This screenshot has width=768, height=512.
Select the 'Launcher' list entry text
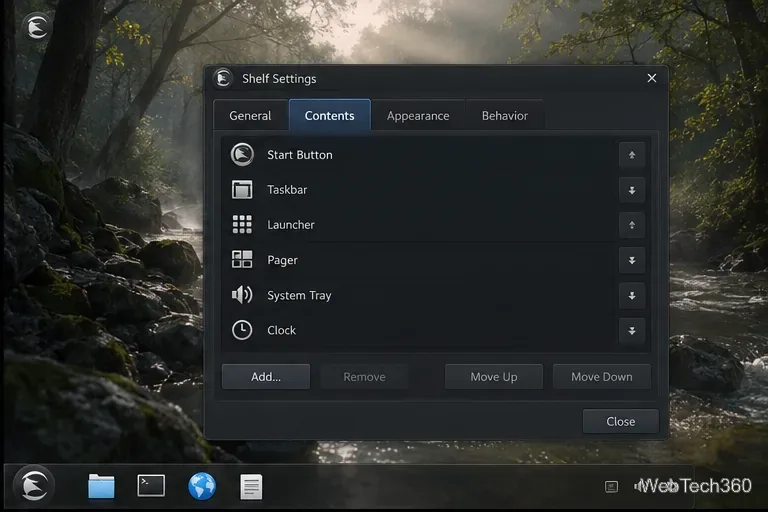(x=291, y=225)
